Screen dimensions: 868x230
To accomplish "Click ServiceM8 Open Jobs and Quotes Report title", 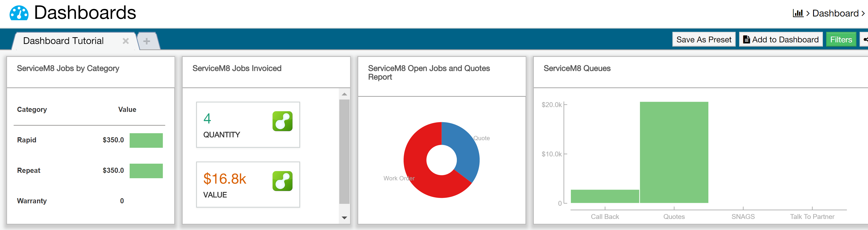I will click(429, 73).
